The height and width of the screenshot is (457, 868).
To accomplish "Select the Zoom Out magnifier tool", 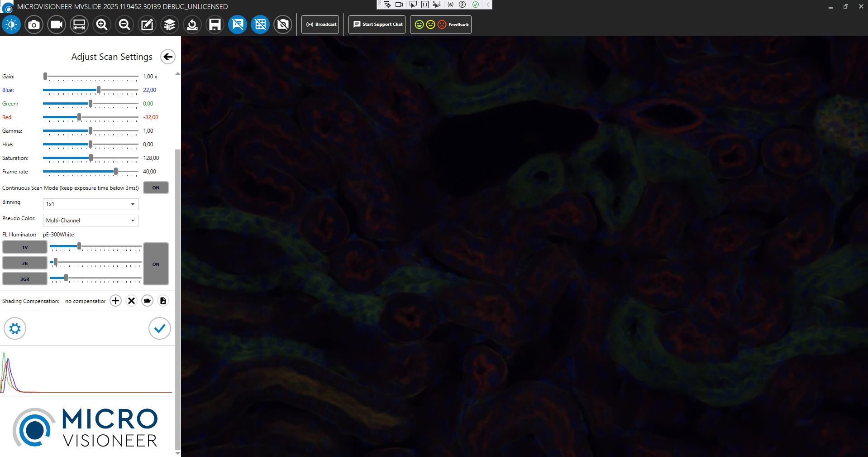I will 124,24.
